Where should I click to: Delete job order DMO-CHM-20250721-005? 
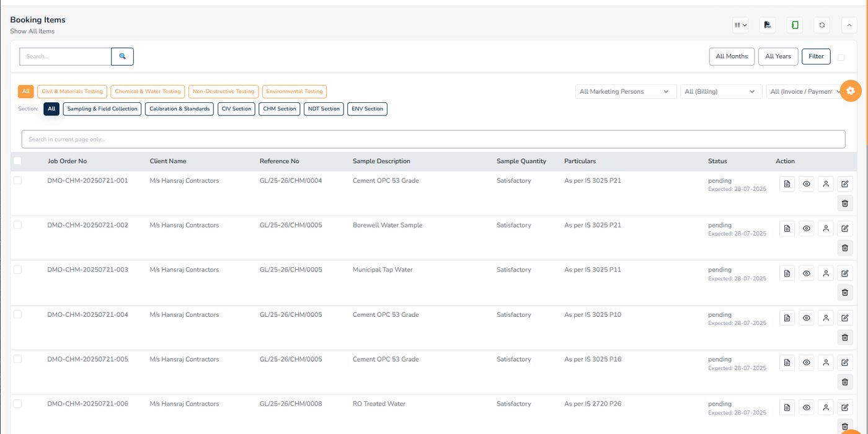coord(845,381)
